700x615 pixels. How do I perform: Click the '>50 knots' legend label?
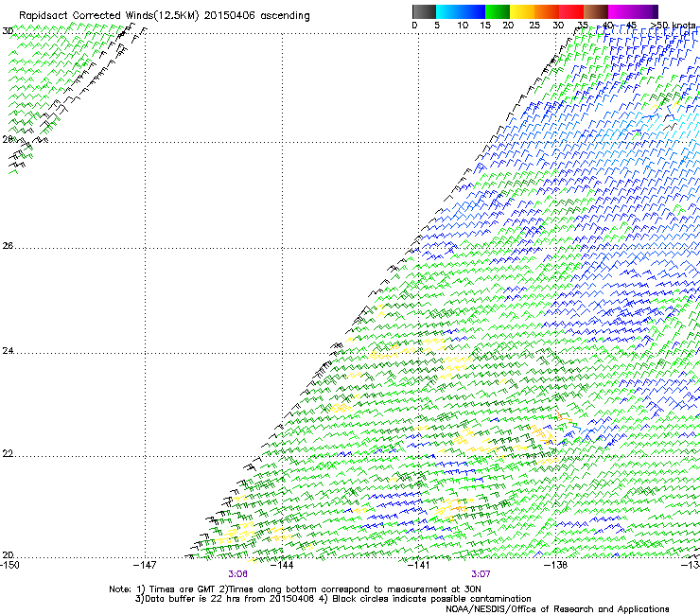(x=673, y=26)
